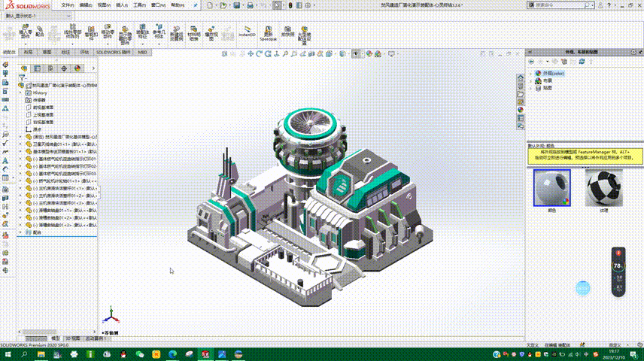The width and height of the screenshot is (644, 361).
Task: Open dropdown arrow beside Save icon
Action: pyautogui.click(x=243, y=5)
